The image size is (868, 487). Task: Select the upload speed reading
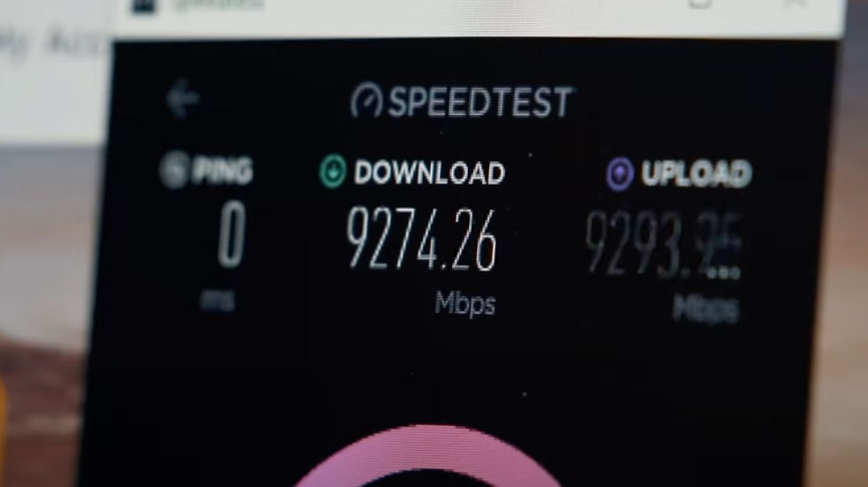(x=663, y=243)
